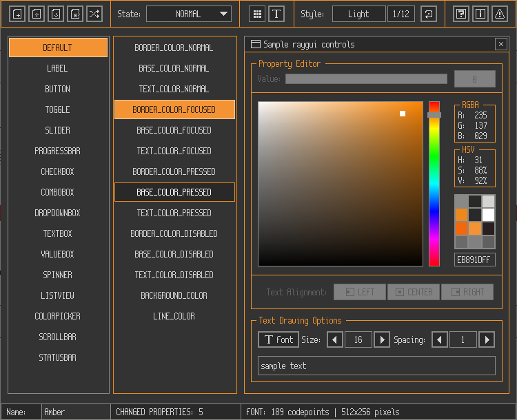
Task: Reset style with the reload icon
Action: coord(428,14)
